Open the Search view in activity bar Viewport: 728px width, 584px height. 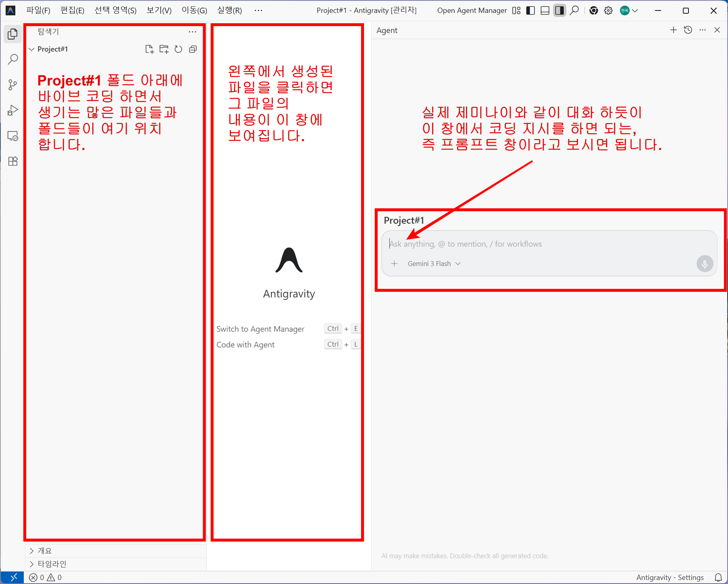[12, 60]
